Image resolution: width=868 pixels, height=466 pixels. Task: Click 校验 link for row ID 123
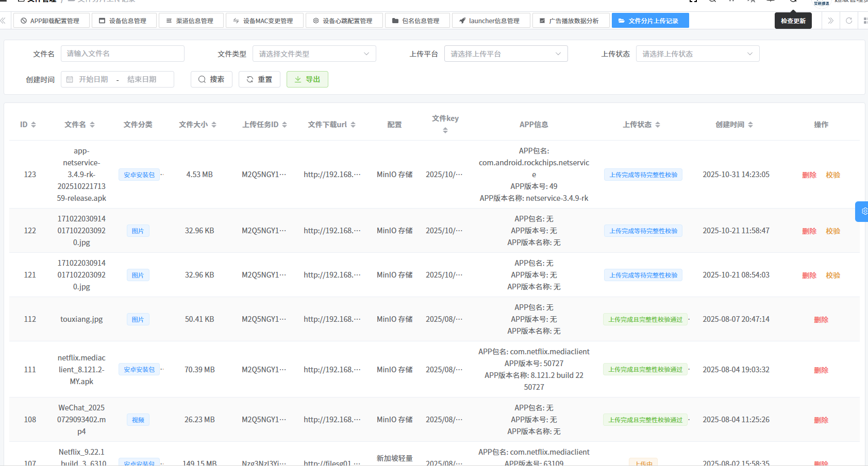tap(832, 175)
